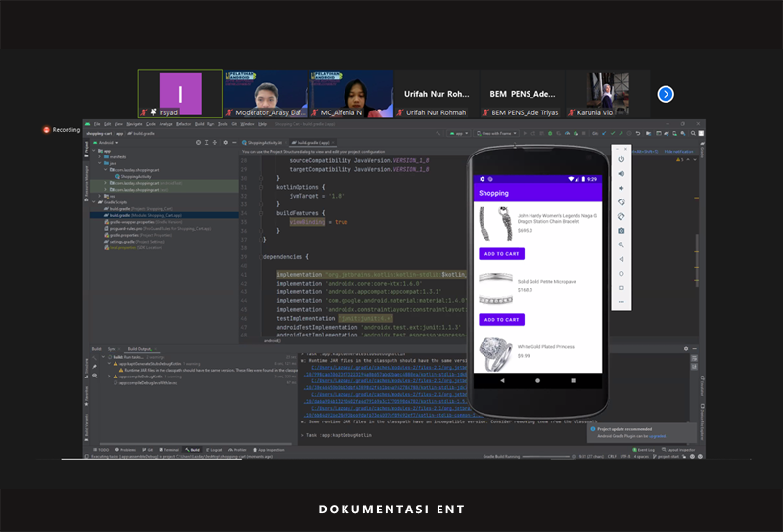Open the File menu

[97, 124]
